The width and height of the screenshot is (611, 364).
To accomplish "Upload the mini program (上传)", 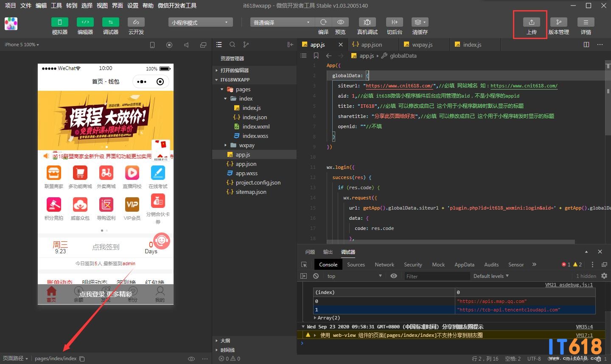I will 532,22.
